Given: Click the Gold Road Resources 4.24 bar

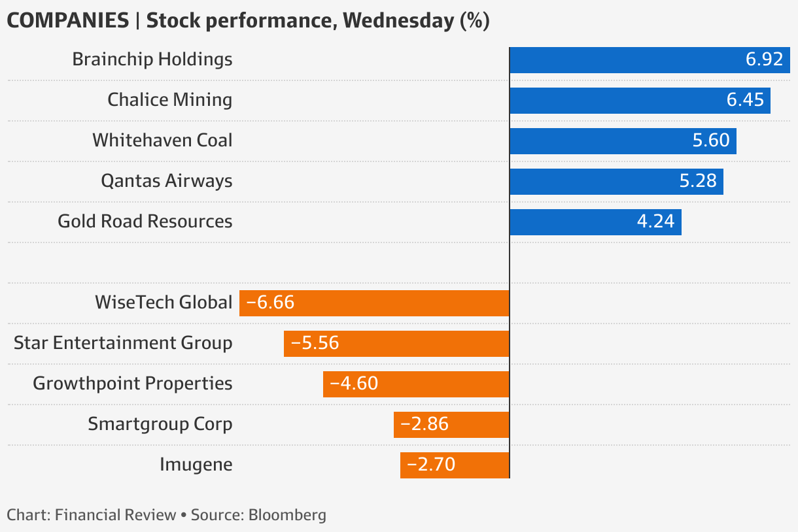Looking at the screenshot, I should pyautogui.click(x=595, y=222).
